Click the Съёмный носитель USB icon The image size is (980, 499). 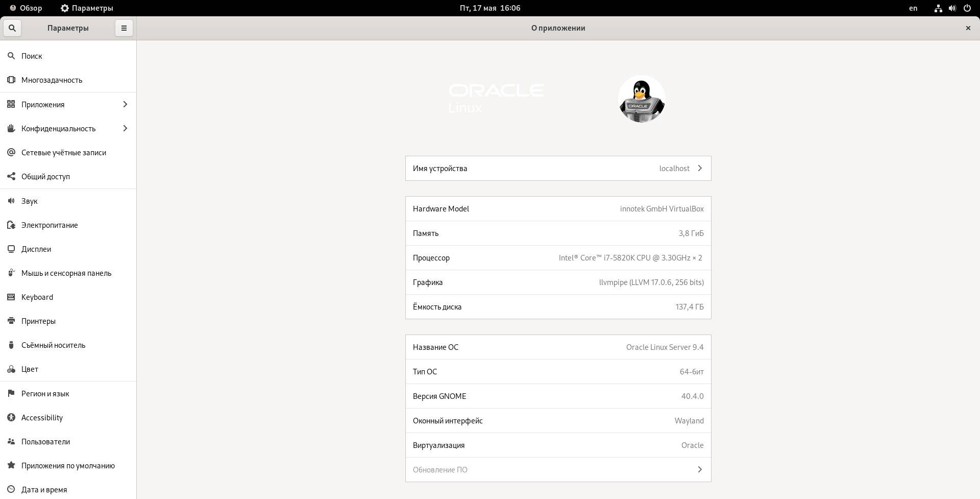pyautogui.click(x=11, y=345)
